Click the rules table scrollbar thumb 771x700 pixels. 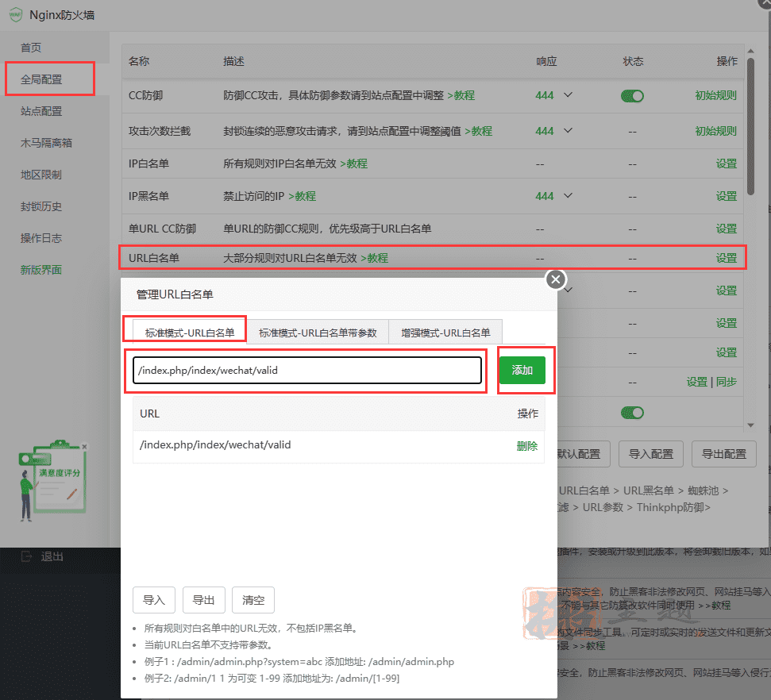point(750,127)
